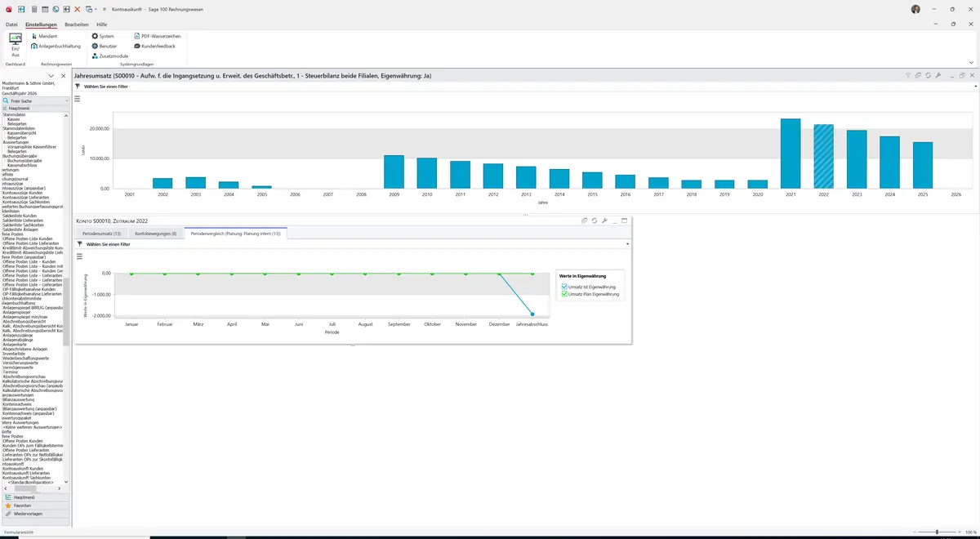This screenshot has height=539, width=980.
Task: Collapse the ribbon with the chevron
Action: coord(971,62)
